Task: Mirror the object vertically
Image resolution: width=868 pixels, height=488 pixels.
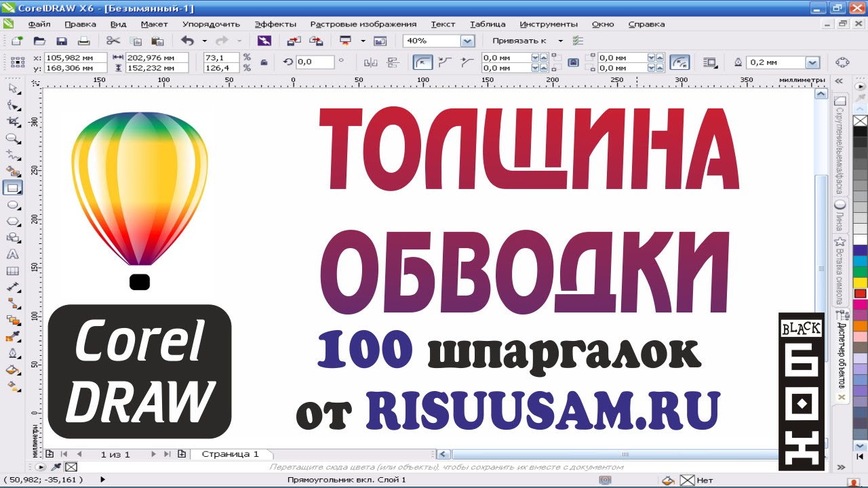Action: [x=393, y=62]
